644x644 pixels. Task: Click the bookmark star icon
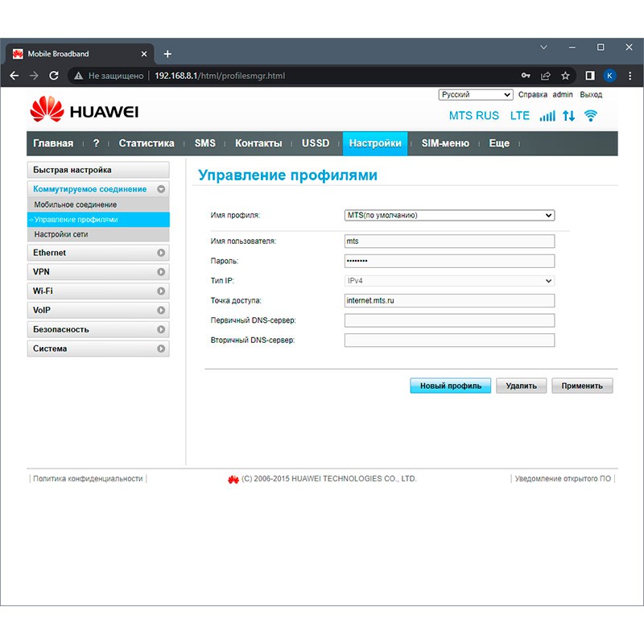565,76
